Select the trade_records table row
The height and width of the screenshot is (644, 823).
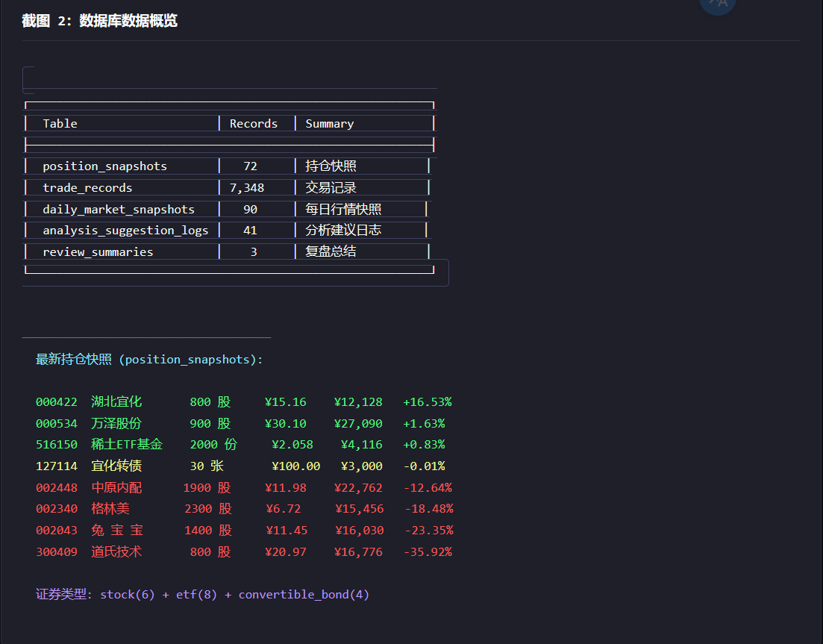(x=228, y=187)
